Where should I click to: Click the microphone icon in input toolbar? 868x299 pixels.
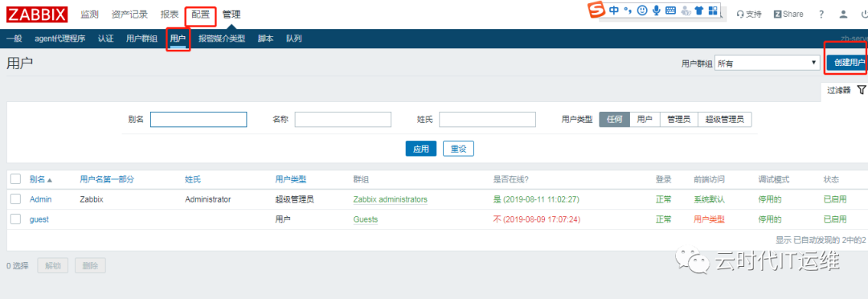(657, 10)
